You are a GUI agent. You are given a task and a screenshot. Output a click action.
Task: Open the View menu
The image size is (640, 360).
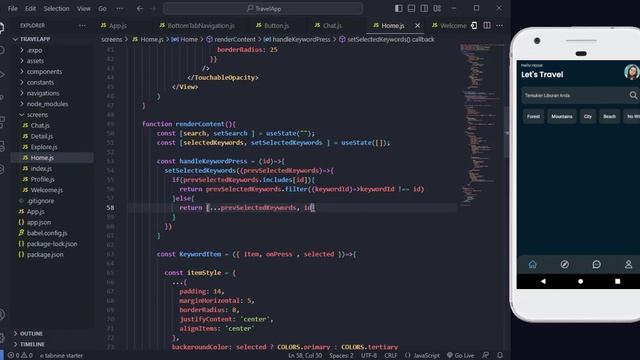pyautogui.click(x=83, y=8)
